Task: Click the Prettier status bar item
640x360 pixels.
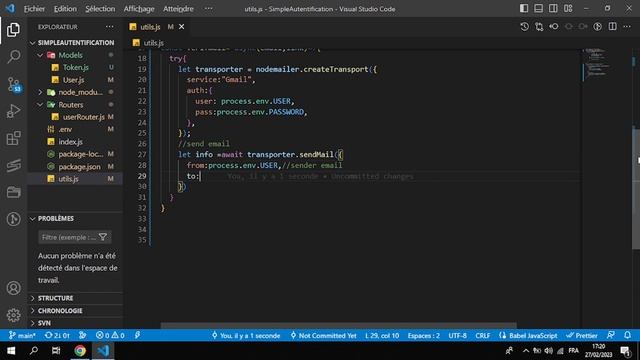Action: tap(582, 336)
